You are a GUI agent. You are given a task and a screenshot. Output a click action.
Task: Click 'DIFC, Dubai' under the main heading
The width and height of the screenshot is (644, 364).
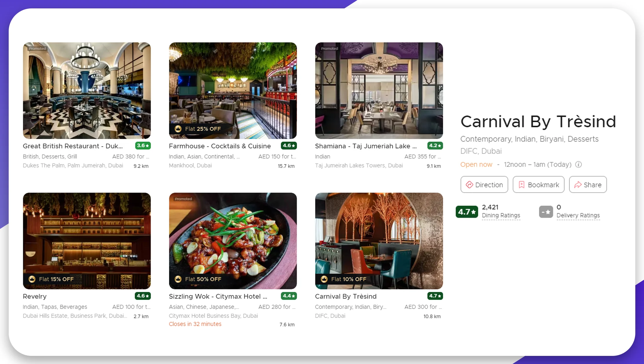pos(481,151)
